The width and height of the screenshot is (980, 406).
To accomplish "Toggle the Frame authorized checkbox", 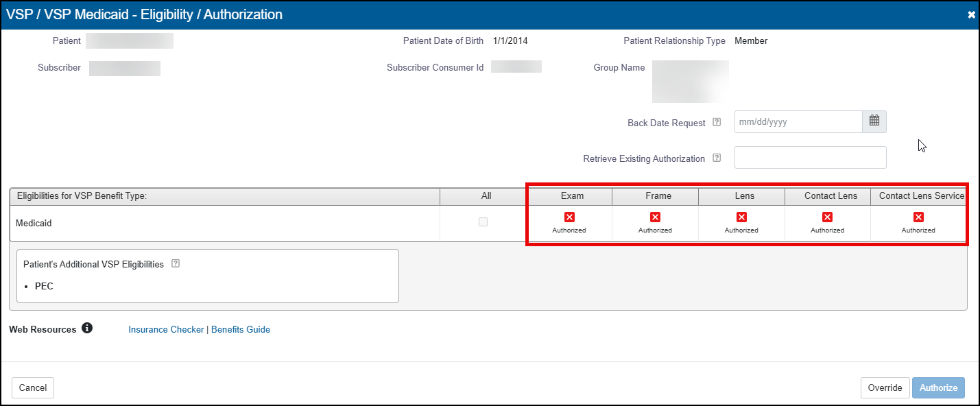I will [x=655, y=217].
